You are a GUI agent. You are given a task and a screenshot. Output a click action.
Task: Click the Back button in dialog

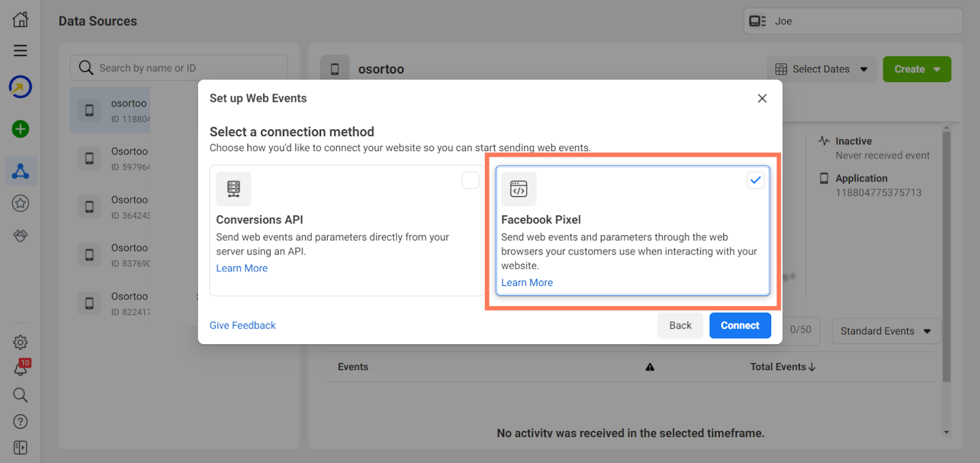[x=680, y=326]
